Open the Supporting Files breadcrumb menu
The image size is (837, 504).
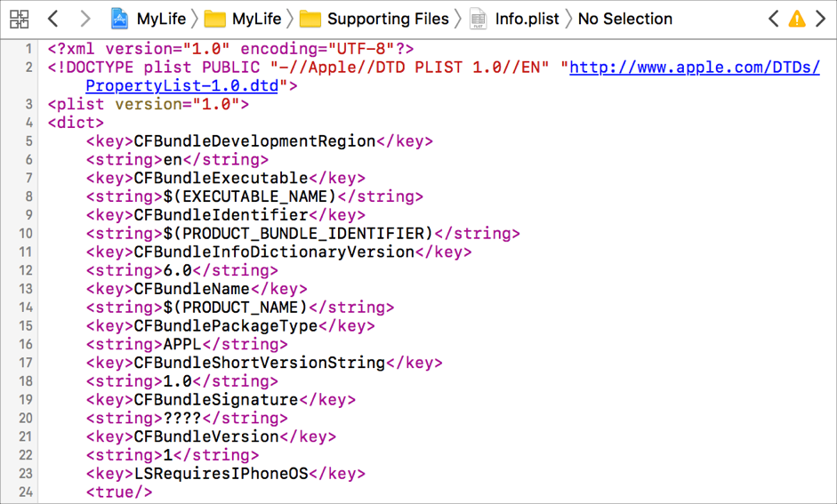pyautogui.click(x=387, y=19)
